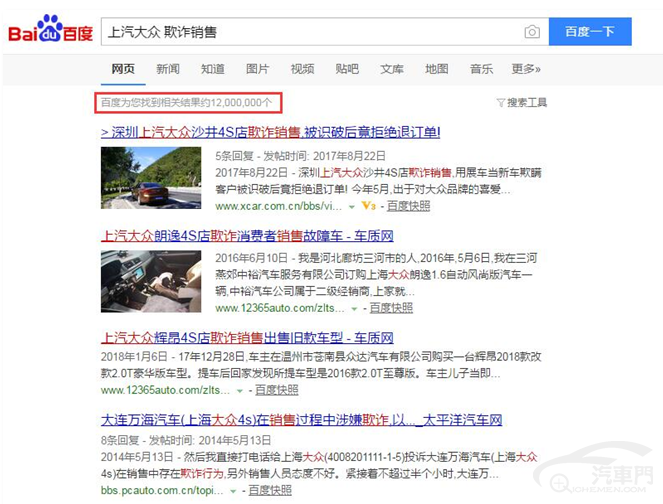The image size is (663, 504).
Task: Visit the www.12365auto.com URL under 朗逸 result
Action: click(x=279, y=308)
